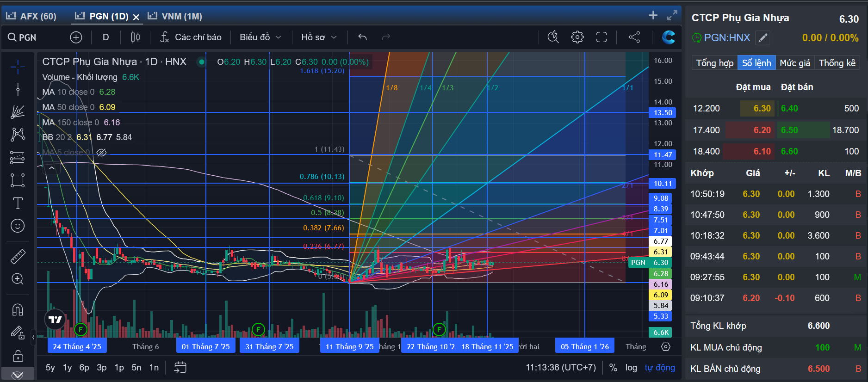Open the candlestick chart style menu
Viewport: 868px width, 382px height.
(x=135, y=37)
